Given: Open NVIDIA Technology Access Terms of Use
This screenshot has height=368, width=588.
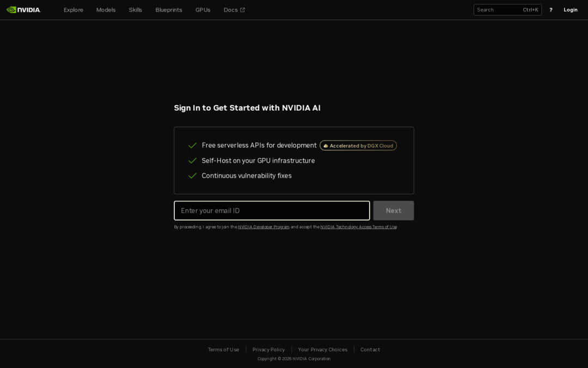Looking at the screenshot, I should (x=358, y=227).
